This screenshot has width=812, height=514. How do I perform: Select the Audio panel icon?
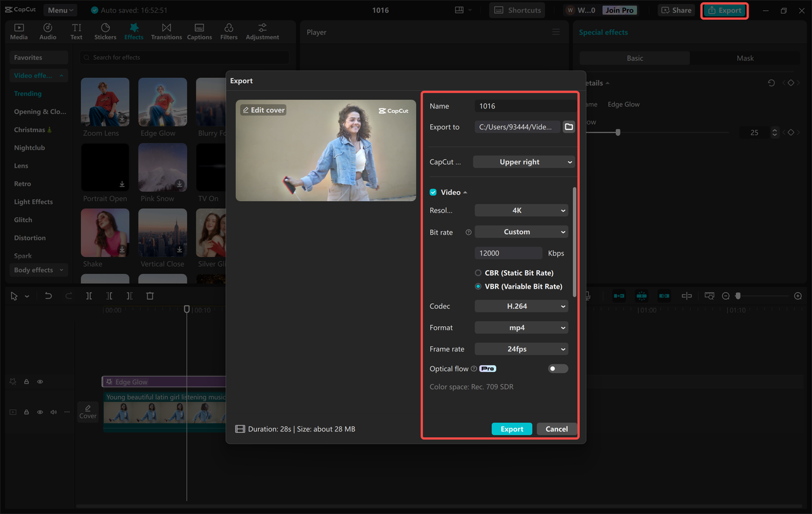(48, 31)
